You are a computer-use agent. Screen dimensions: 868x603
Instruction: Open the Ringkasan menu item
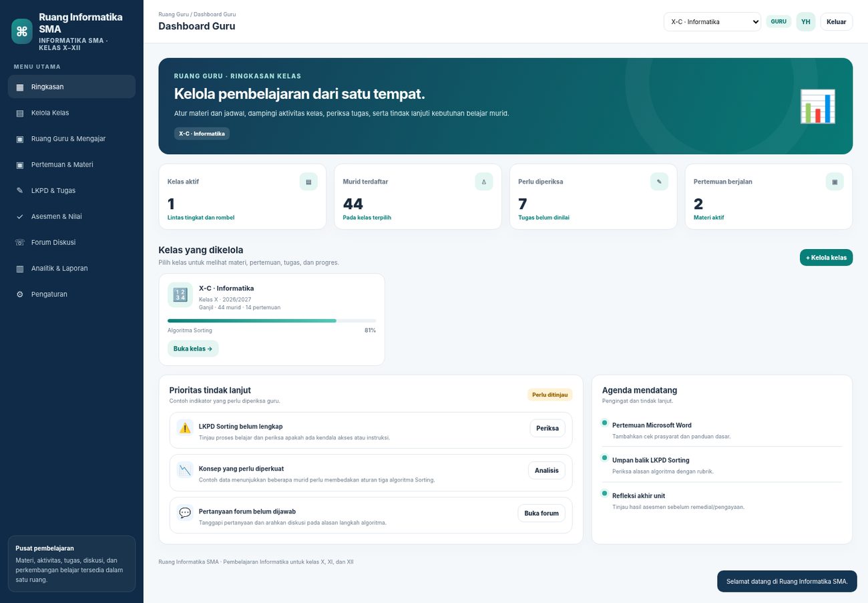pyautogui.click(x=71, y=87)
